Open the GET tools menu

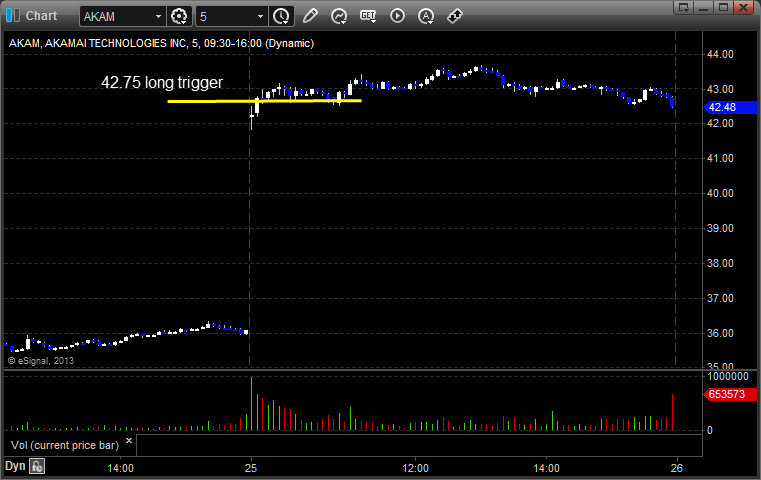368,16
